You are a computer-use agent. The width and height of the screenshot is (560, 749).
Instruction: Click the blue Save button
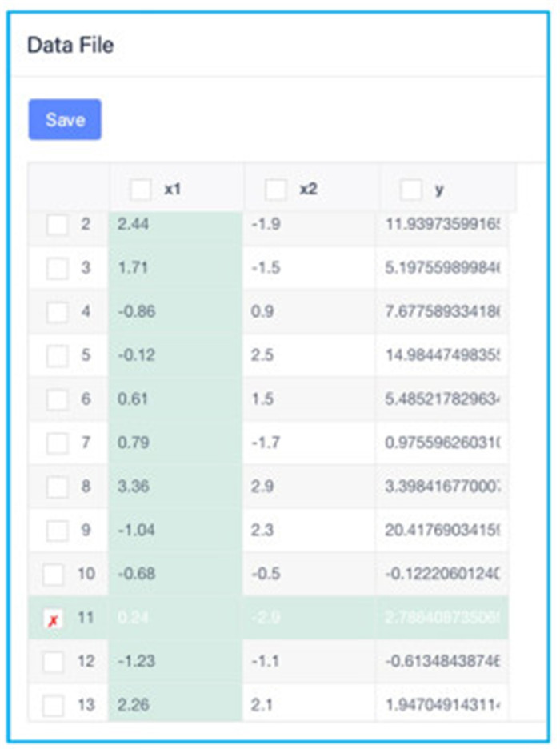[65, 120]
